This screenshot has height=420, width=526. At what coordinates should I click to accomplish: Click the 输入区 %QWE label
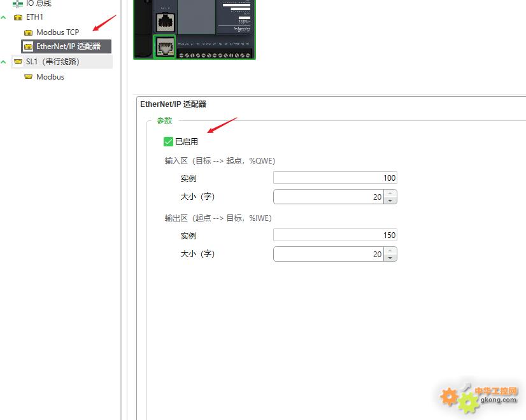(220, 161)
